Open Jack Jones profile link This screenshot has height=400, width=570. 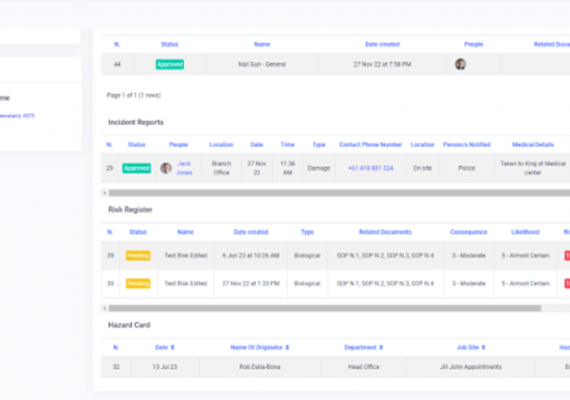184,168
